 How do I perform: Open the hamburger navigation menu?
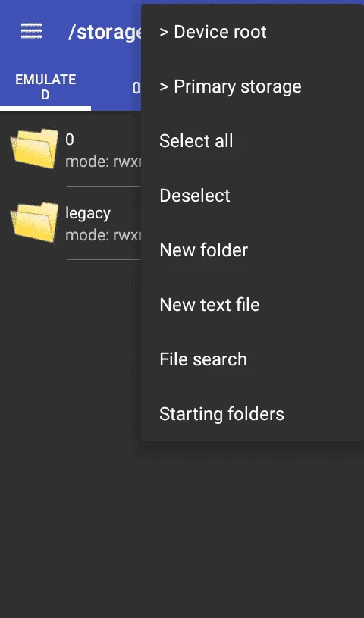[x=32, y=31]
